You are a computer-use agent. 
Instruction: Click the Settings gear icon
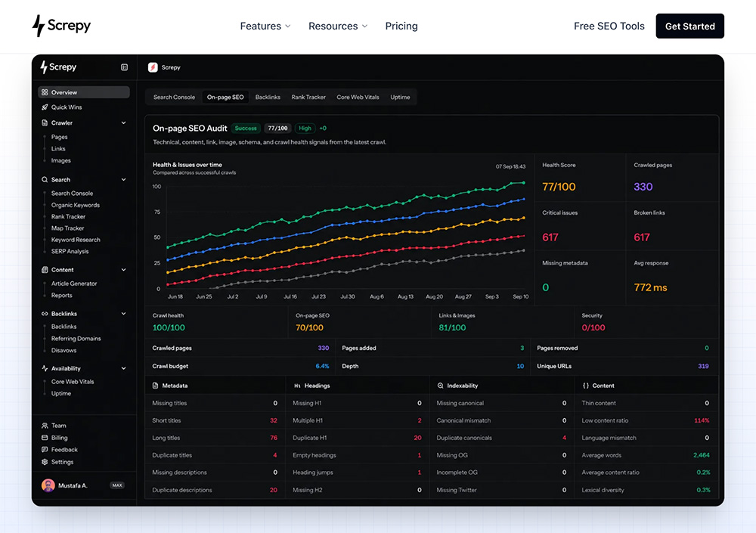coord(45,462)
